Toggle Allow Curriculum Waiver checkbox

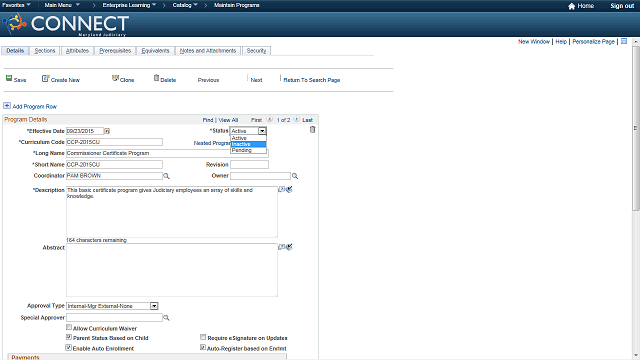(69, 327)
